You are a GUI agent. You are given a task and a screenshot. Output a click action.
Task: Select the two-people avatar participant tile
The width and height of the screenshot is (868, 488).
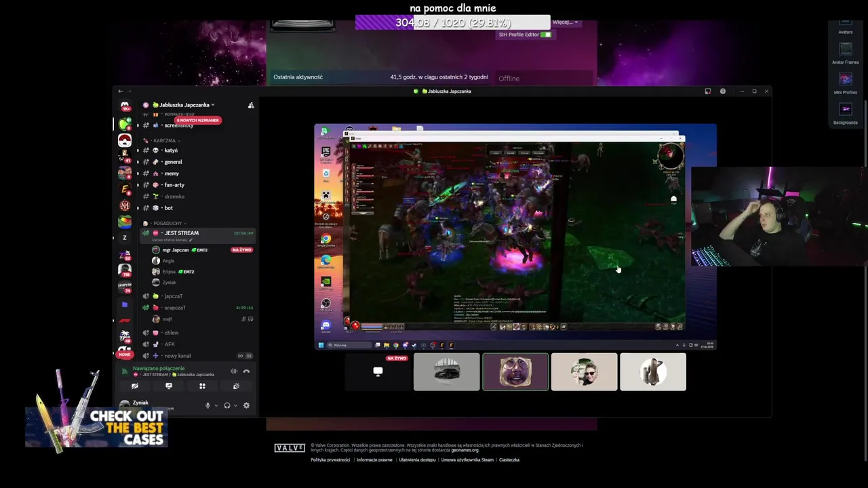tap(584, 371)
